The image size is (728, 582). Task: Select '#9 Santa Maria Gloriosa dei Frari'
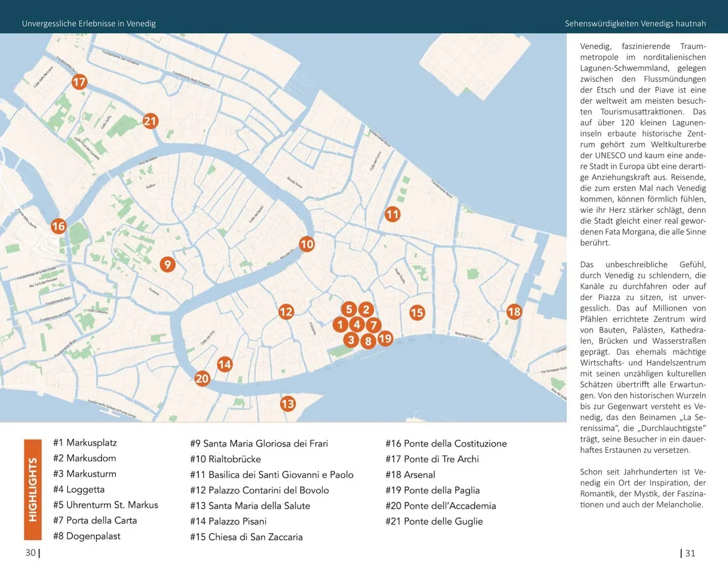(259, 444)
